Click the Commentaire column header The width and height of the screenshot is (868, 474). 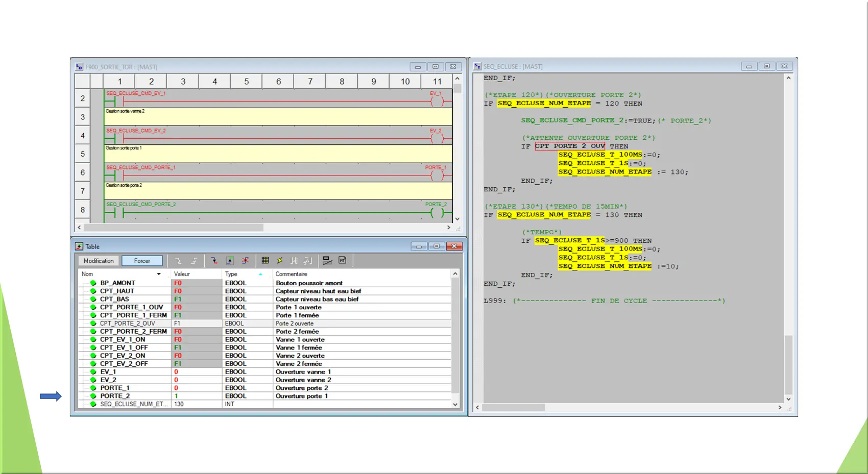[x=362, y=274]
